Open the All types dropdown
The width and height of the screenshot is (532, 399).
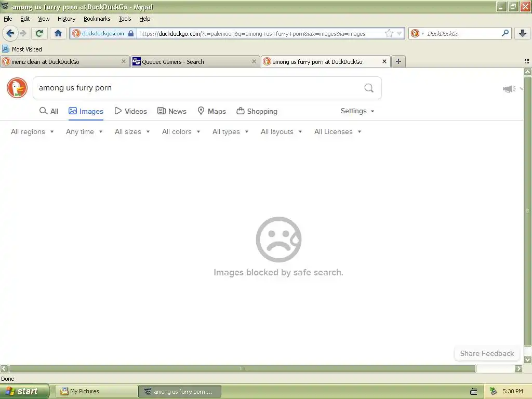(x=230, y=131)
